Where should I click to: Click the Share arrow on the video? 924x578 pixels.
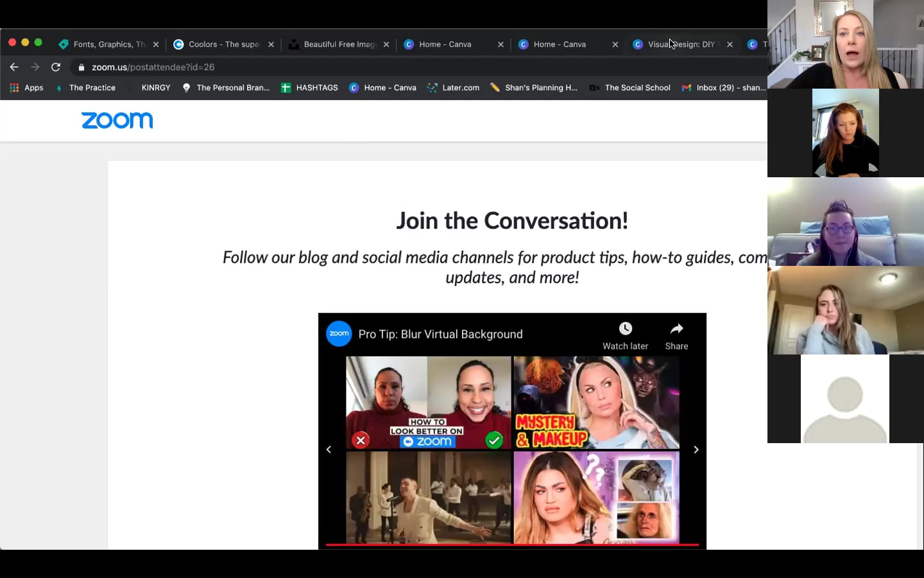pyautogui.click(x=676, y=329)
